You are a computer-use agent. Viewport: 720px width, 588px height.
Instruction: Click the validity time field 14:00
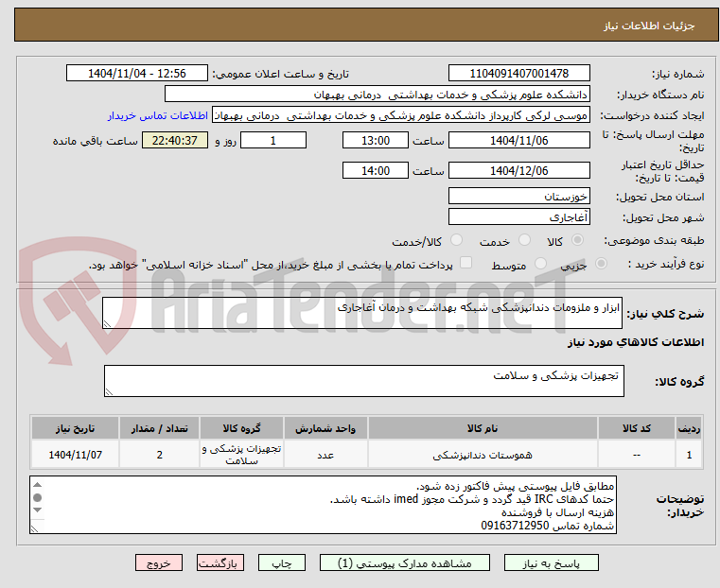376,170
